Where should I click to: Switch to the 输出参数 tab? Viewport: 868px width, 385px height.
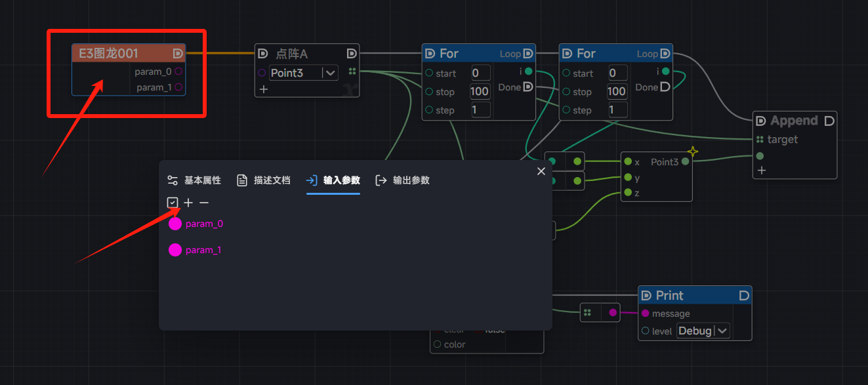pos(402,180)
